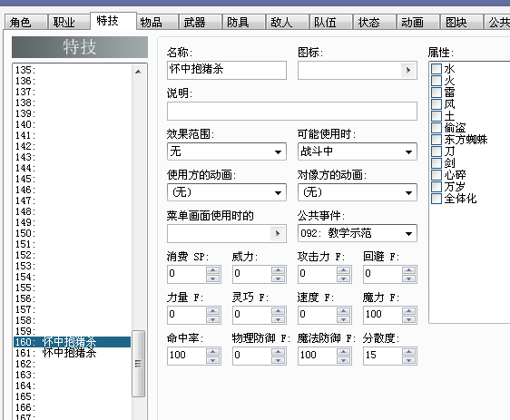Click the skill list scrollbar thumb
Viewport: 510px width, 420px height.
click(x=139, y=364)
